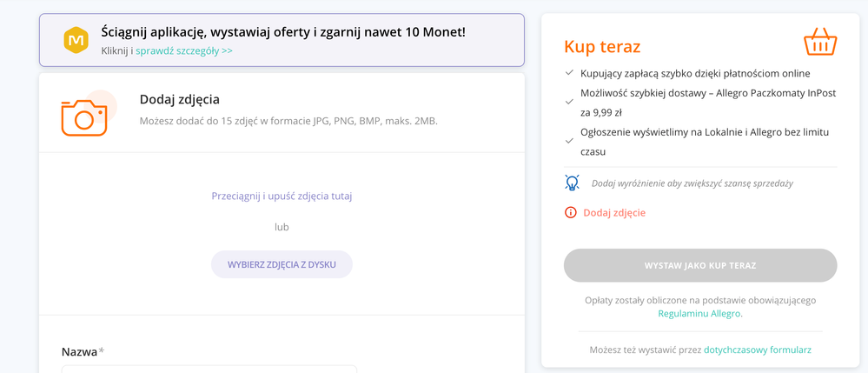
Task: Click the 'Dodaj zdjęcia' section heading
Action: [x=179, y=100]
